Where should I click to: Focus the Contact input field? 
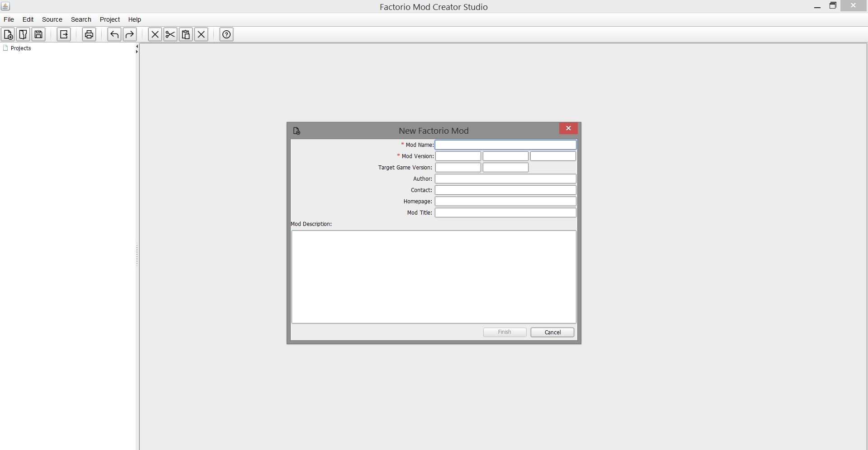506,190
